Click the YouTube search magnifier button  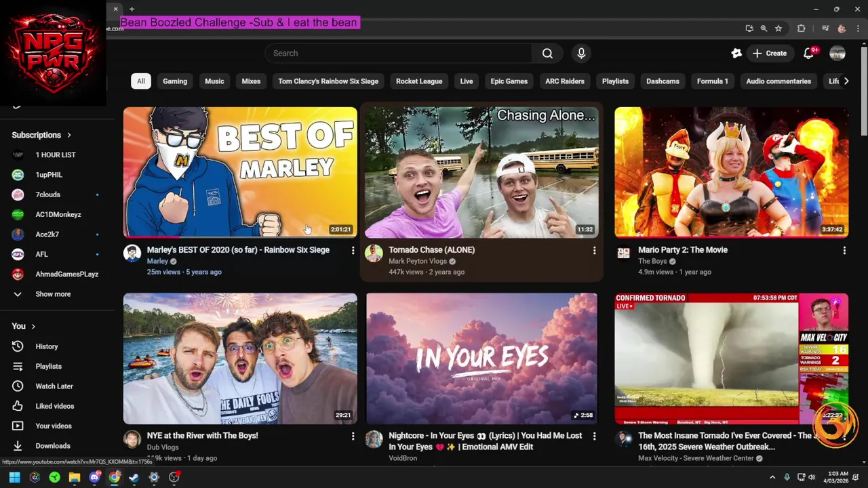(x=547, y=54)
